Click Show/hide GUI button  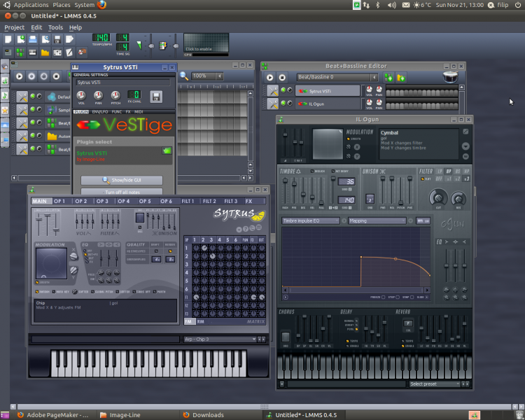(x=122, y=180)
